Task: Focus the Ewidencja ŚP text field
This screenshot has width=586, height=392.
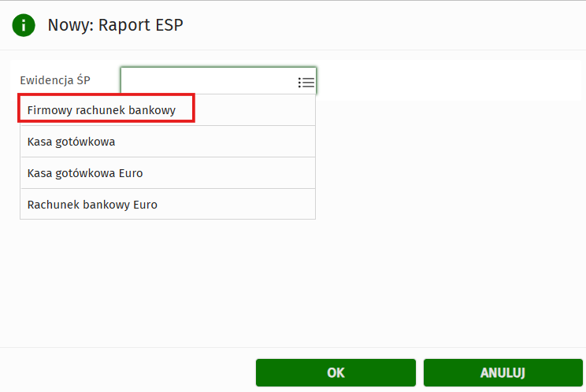Action: [x=208, y=81]
